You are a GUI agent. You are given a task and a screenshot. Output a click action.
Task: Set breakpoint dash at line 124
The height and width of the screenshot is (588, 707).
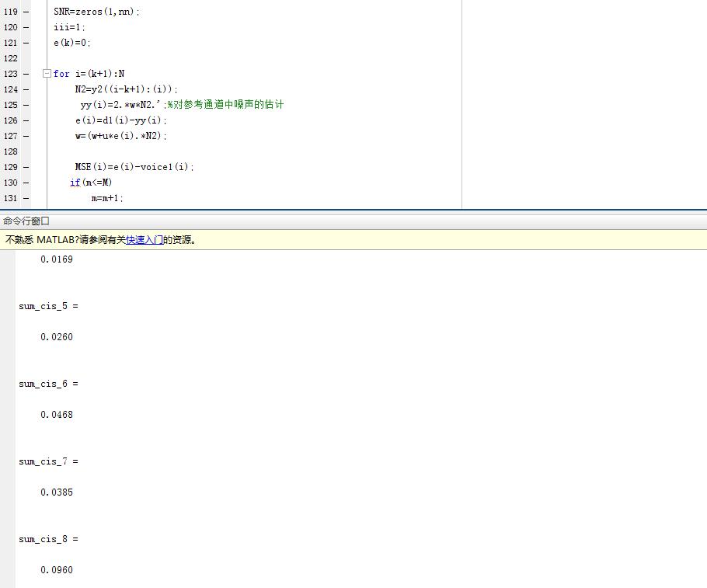[26, 89]
